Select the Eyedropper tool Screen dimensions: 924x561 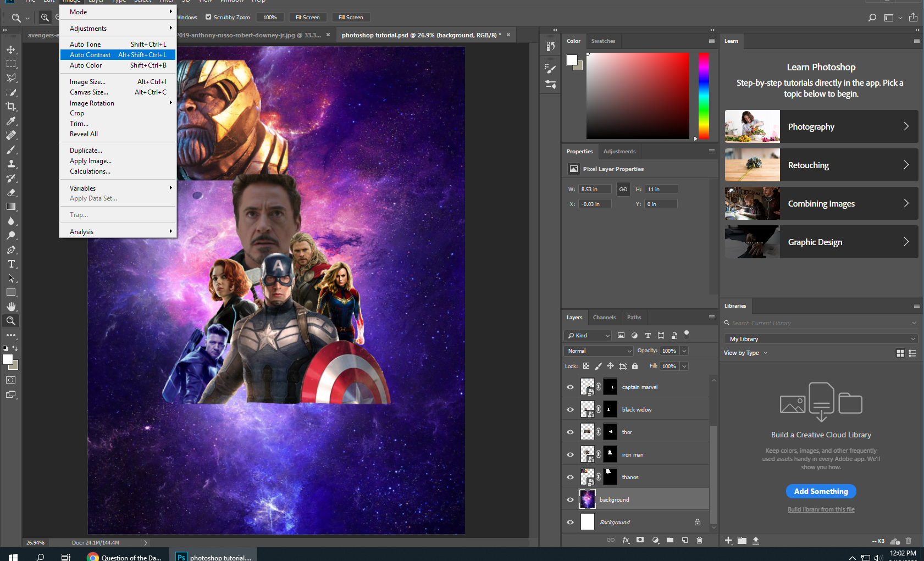[11, 121]
